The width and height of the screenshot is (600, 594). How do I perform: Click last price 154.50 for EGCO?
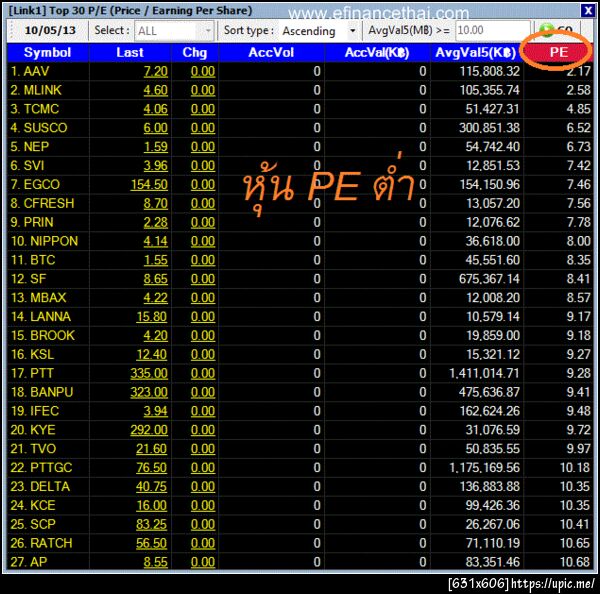pos(149,184)
